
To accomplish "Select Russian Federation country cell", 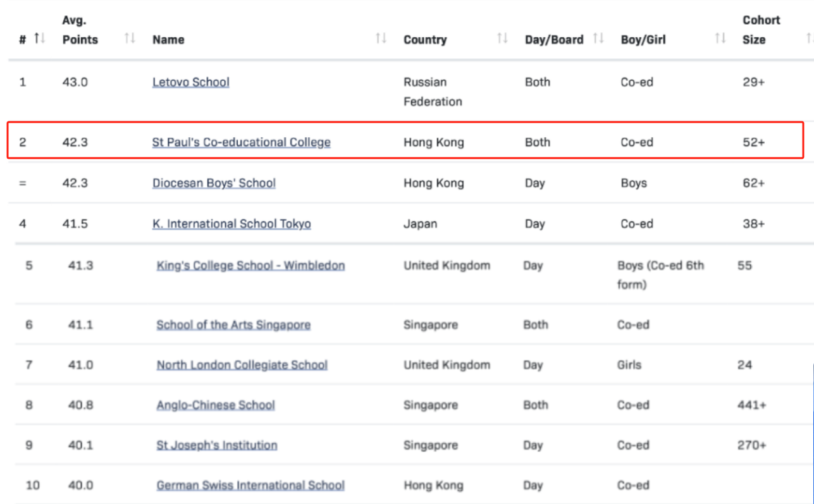I will [x=433, y=92].
